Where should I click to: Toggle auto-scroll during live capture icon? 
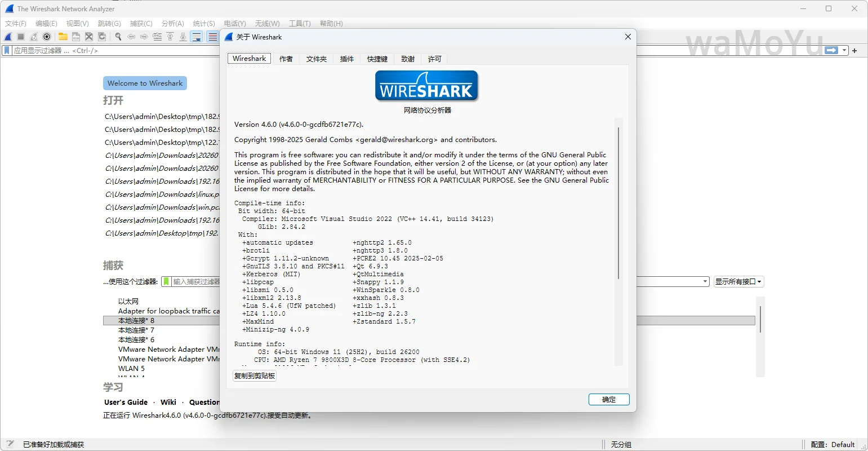tap(197, 37)
